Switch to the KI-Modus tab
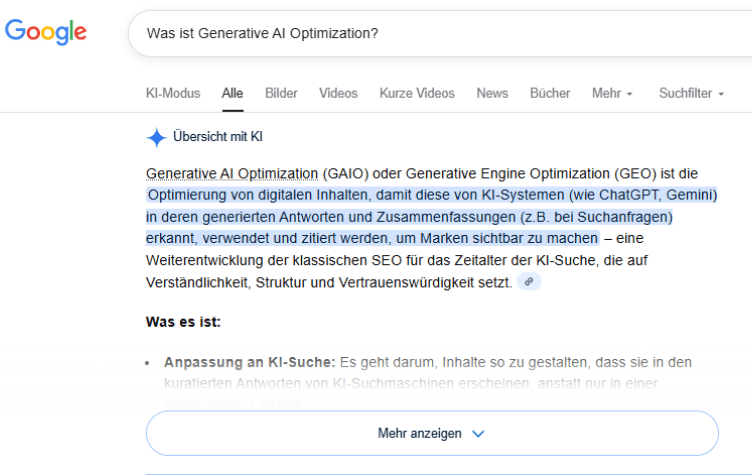Viewport: 752px width, 475px height. pyautogui.click(x=173, y=93)
